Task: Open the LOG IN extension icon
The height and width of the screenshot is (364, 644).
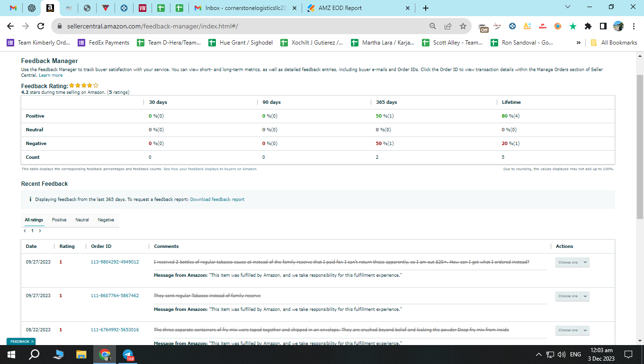Action: coord(497,26)
